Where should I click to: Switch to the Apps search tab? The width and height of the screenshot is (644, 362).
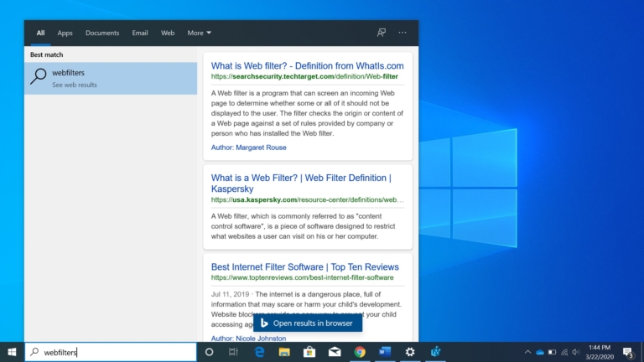pos(65,33)
